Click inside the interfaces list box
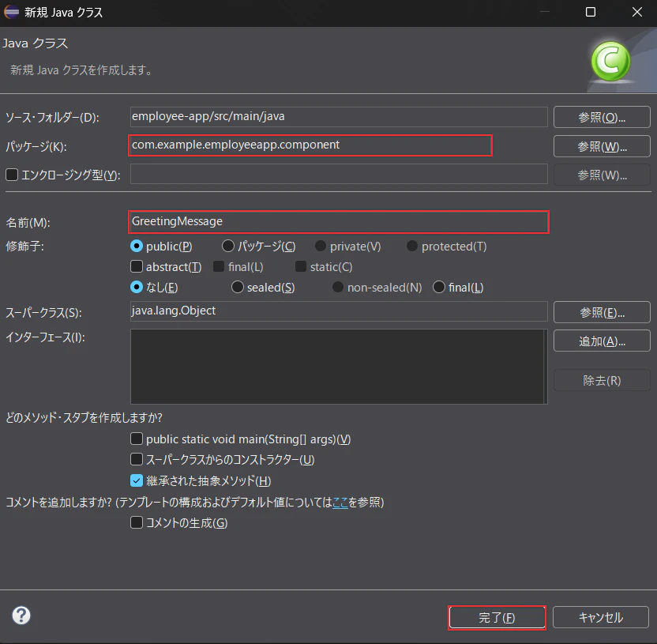657x644 pixels. tap(339, 367)
